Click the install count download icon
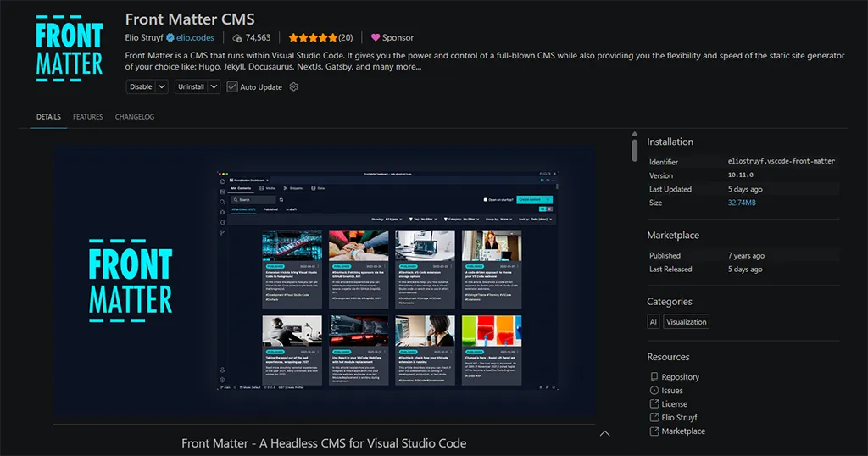868x456 pixels. click(x=237, y=38)
